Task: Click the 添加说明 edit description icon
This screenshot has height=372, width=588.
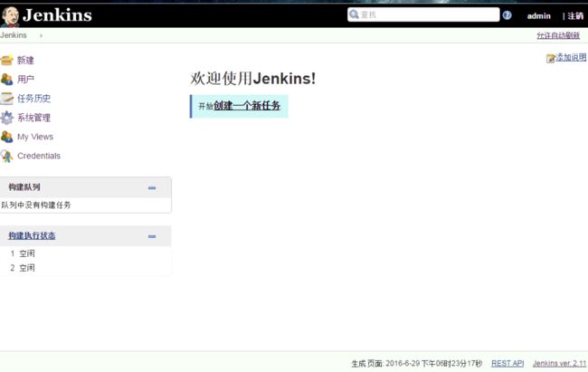Action: click(551, 58)
